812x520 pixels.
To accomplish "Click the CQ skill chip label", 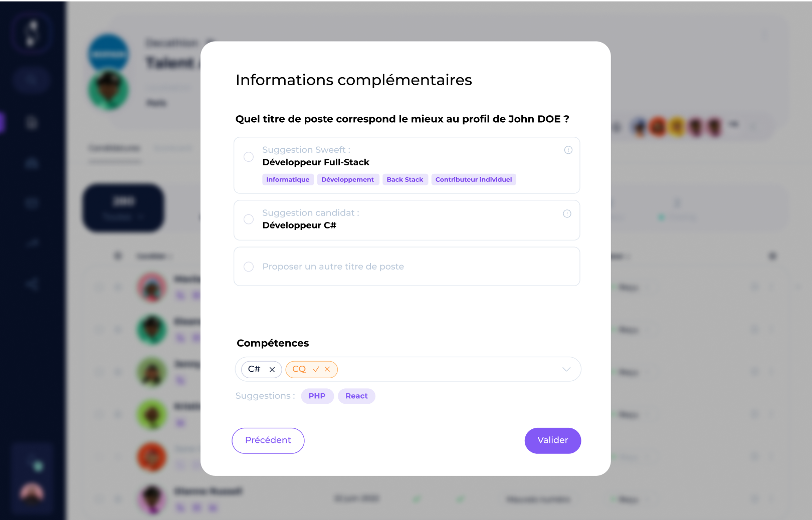I will click(x=299, y=369).
